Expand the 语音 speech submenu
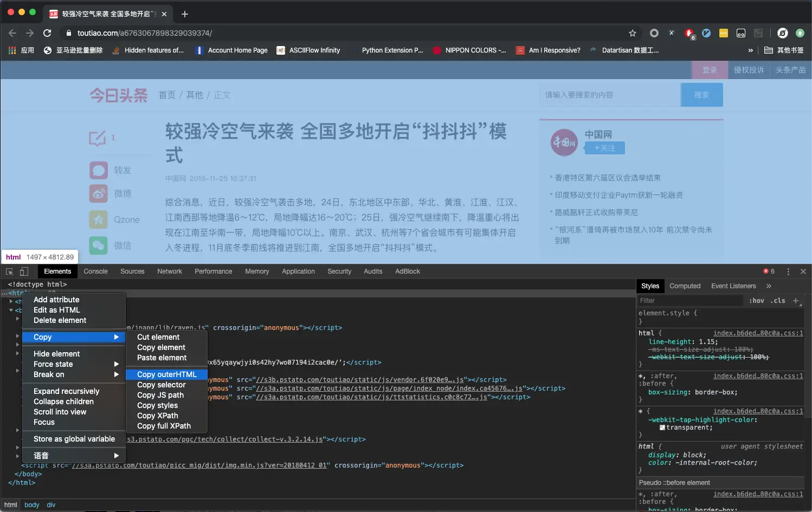 tap(74, 456)
